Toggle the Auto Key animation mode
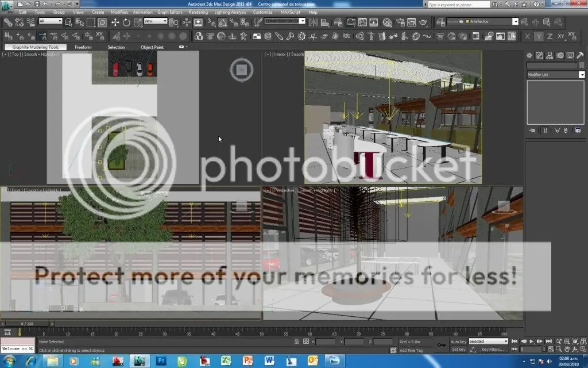This screenshot has width=588, height=368. pyautogui.click(x=458, y=342)
